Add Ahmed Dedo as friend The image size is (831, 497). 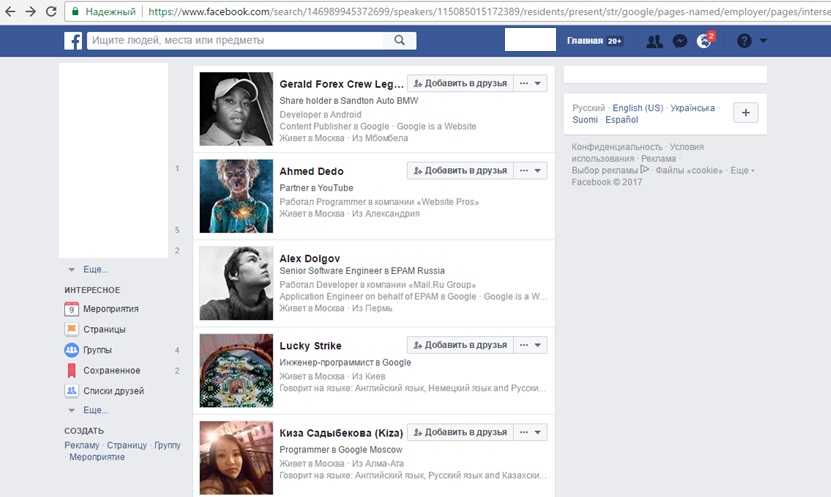pos(460,171)
